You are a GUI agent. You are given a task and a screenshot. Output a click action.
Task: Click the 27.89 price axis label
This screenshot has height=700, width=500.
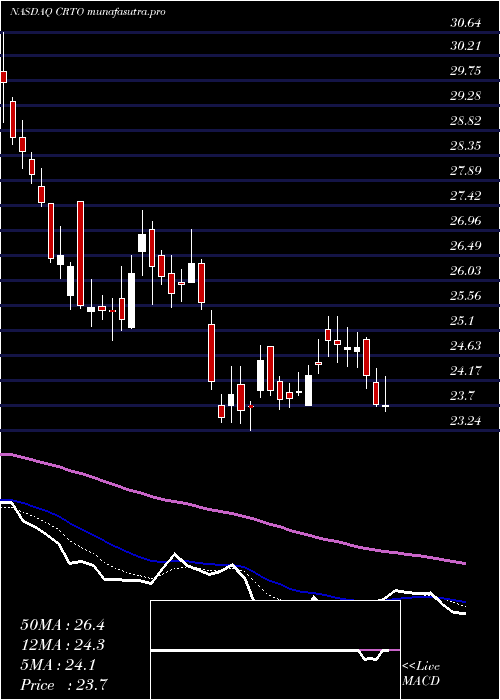[x=466, y=171]
